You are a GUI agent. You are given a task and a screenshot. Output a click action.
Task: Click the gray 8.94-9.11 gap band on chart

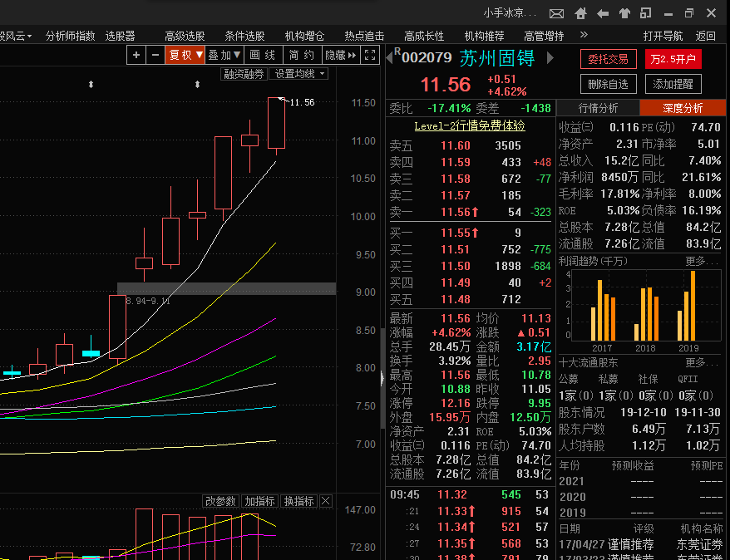click(x=226, y=288)
